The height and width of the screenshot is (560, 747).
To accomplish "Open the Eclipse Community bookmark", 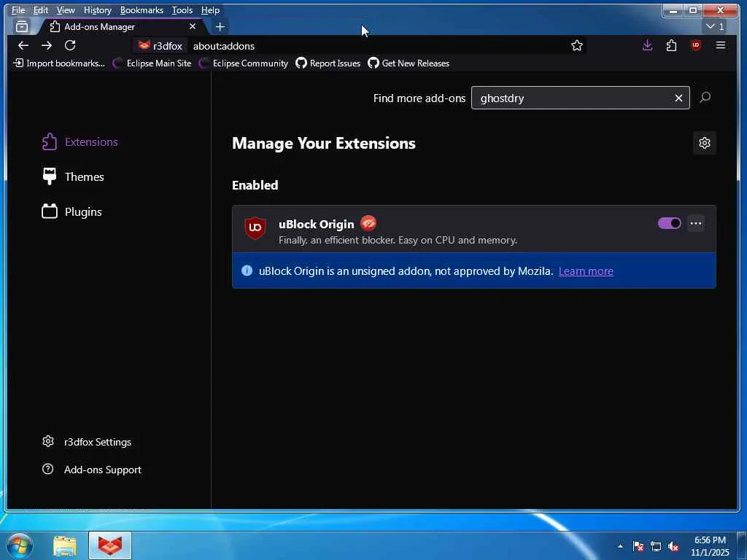I will (x=244, y=63).
